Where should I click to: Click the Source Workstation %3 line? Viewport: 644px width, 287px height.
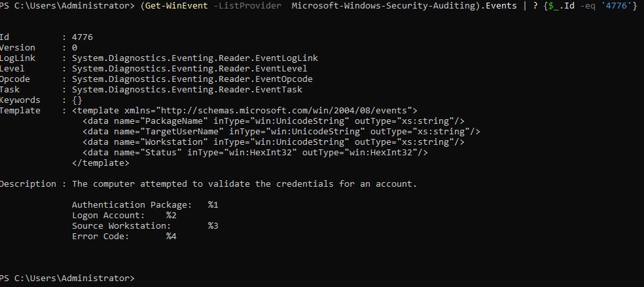click(145, 226)
